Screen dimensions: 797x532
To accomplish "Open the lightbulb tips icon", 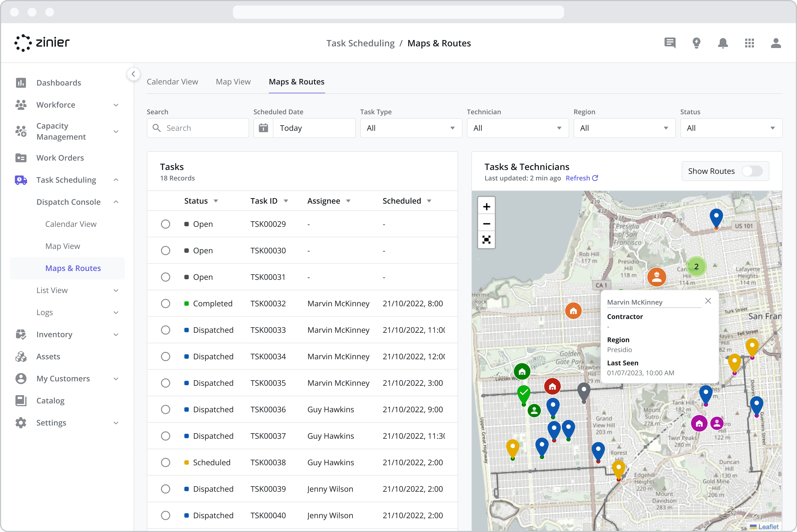I will (696, 43).
